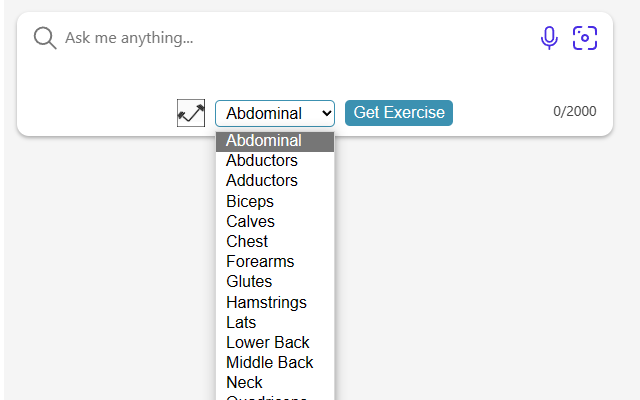Open the visual scan camera icon
The height and width of the screenshot is (400, 640).
point(585,38)
